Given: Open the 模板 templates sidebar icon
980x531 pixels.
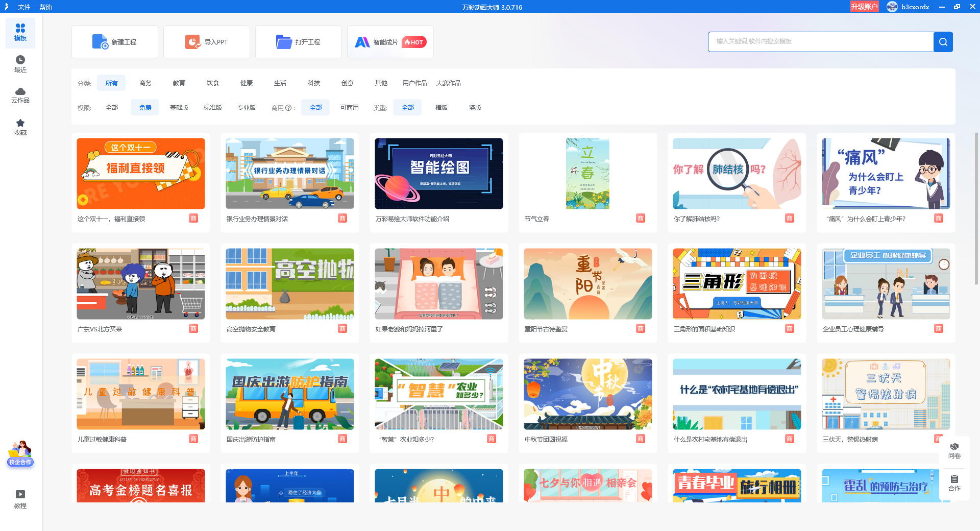Looking at the screenshot, I should (20, 33).
